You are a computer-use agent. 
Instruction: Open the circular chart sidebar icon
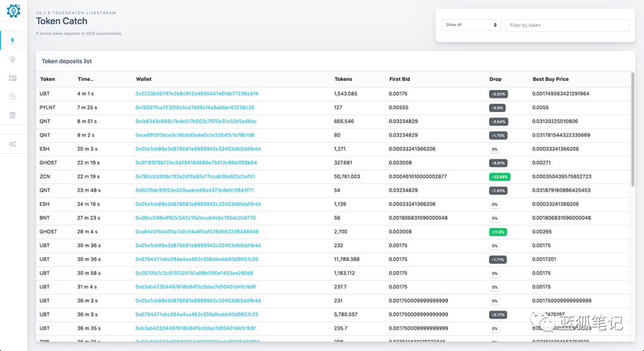point(13,97)
